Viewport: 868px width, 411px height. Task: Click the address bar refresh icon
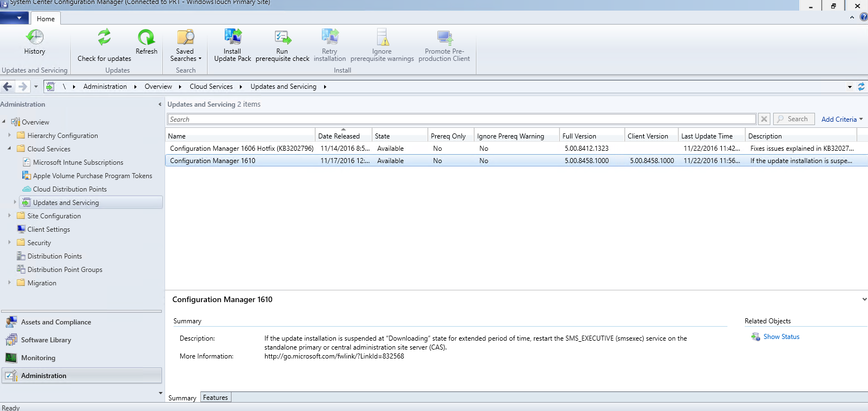click(x=861, y=87)
